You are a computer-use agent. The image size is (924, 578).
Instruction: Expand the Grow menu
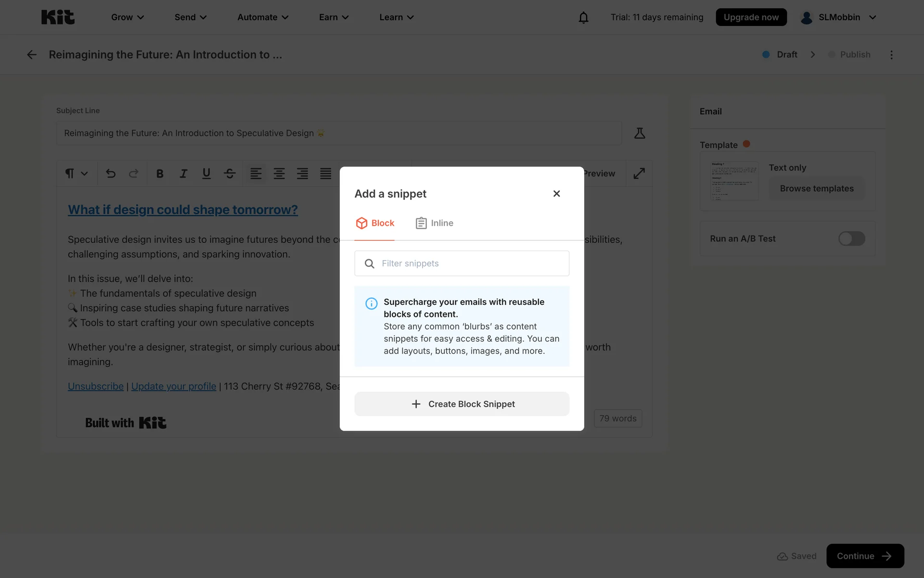128,17
